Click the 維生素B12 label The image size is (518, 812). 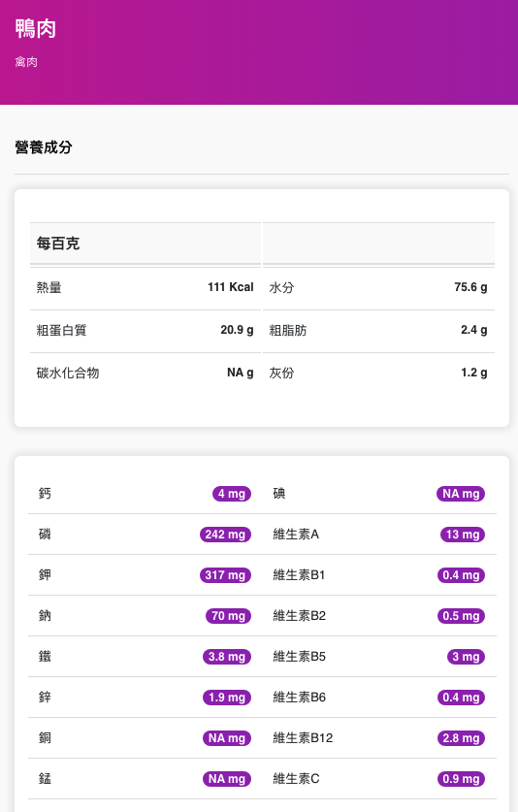(x=303, y=738)
